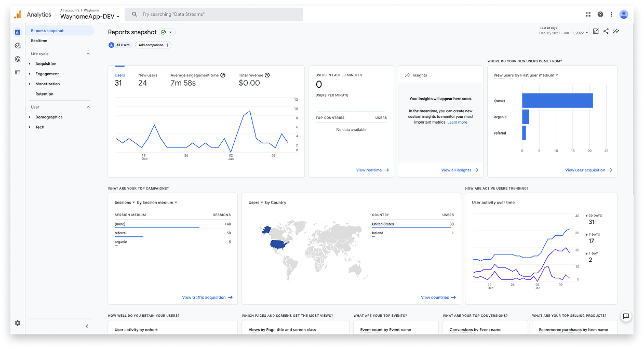This screenshot has width=644, height=349.
Task: Open the Explore icon in left rail
Action: (x=18, y=46)
